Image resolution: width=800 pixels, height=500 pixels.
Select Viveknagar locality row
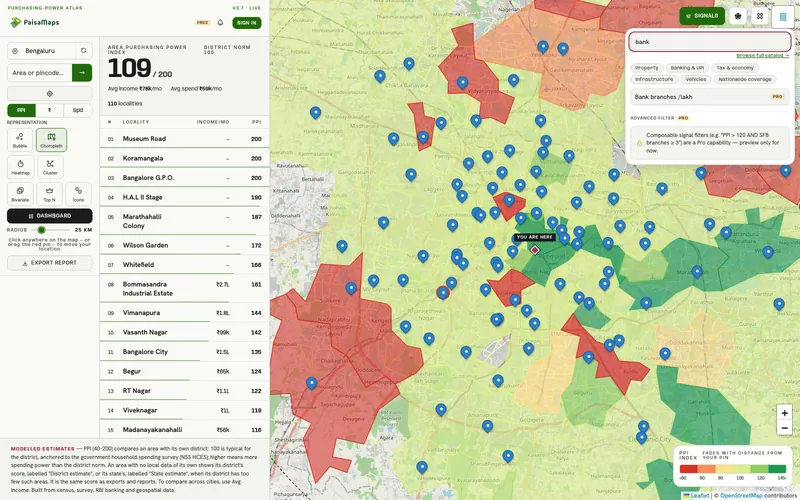point(184,410)
